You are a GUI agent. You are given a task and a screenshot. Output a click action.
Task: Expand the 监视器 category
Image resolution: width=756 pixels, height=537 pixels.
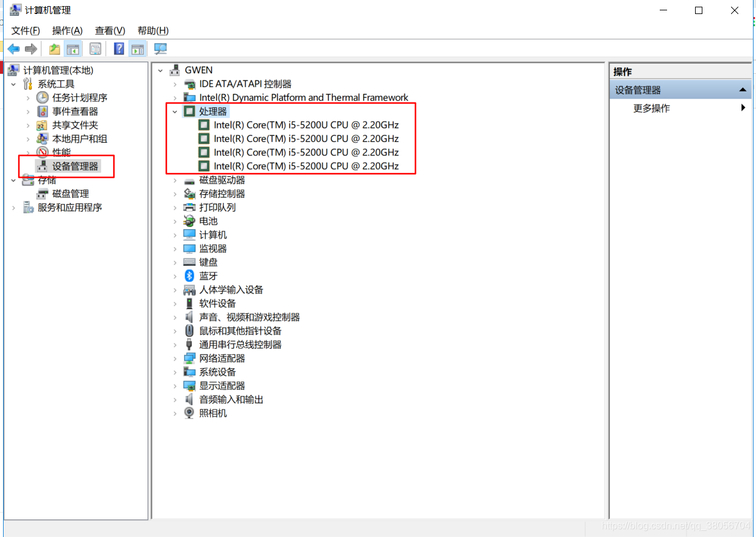(175, 249)
